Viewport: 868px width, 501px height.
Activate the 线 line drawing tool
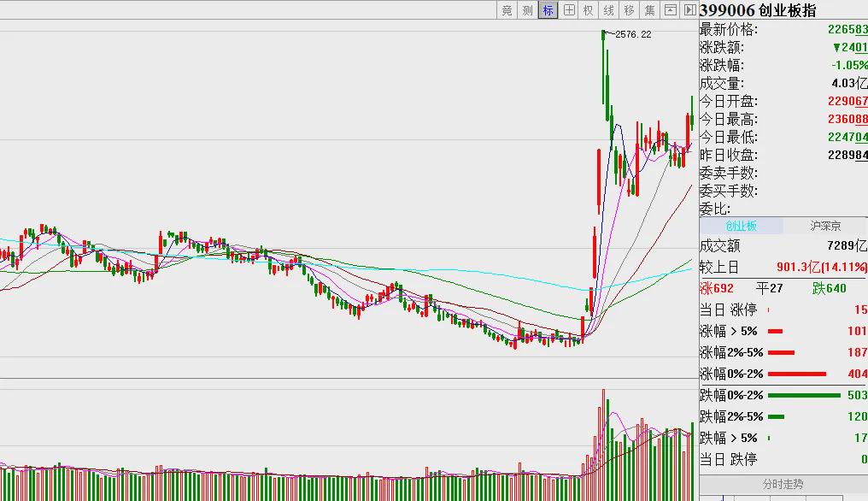click(x=609, y=10)
